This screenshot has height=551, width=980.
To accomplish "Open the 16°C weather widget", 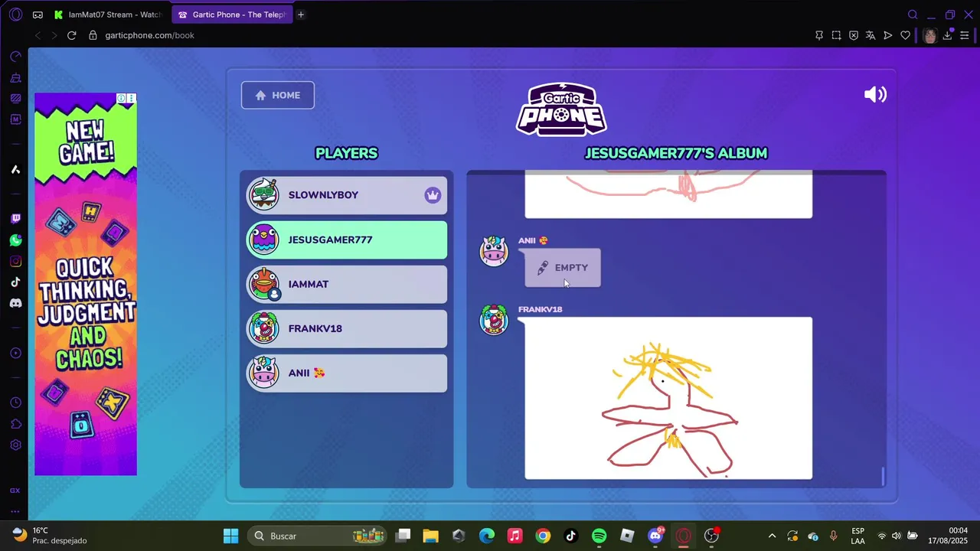I will pyautogui.click(x=51, y=536).
